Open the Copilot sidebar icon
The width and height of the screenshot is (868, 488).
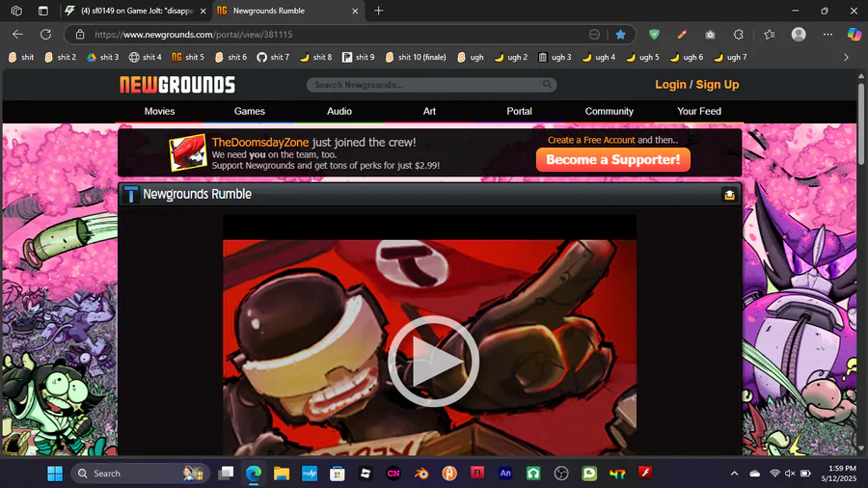coord(854,35)
